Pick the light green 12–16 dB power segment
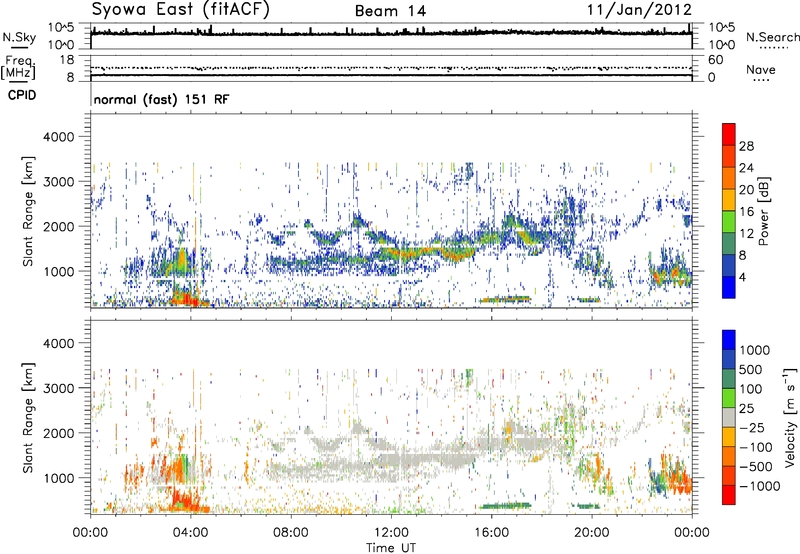 coord(729,222)
